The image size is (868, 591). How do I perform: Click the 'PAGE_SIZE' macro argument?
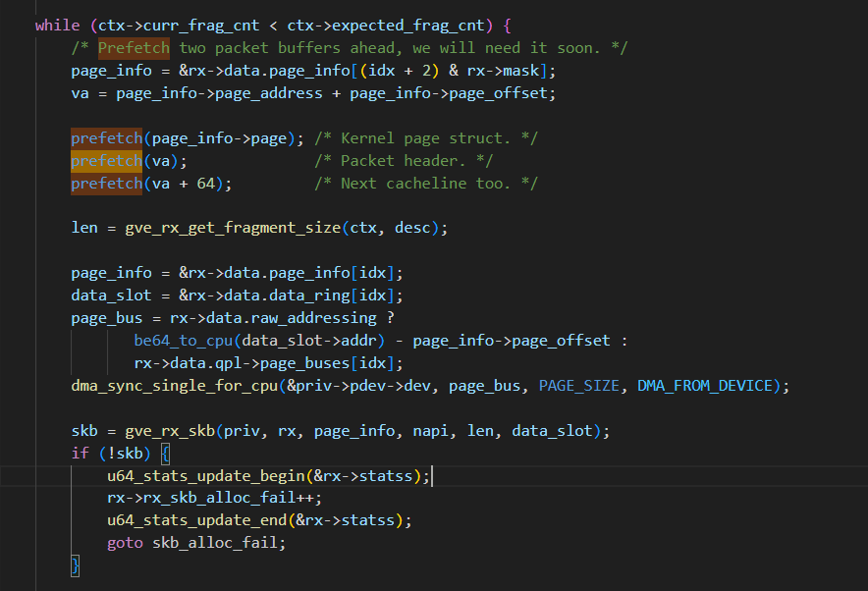coord(579,386)
